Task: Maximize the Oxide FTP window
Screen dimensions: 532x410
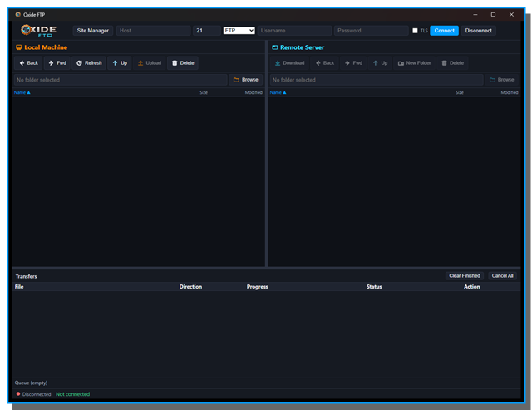Action: (x=493, y=15)
